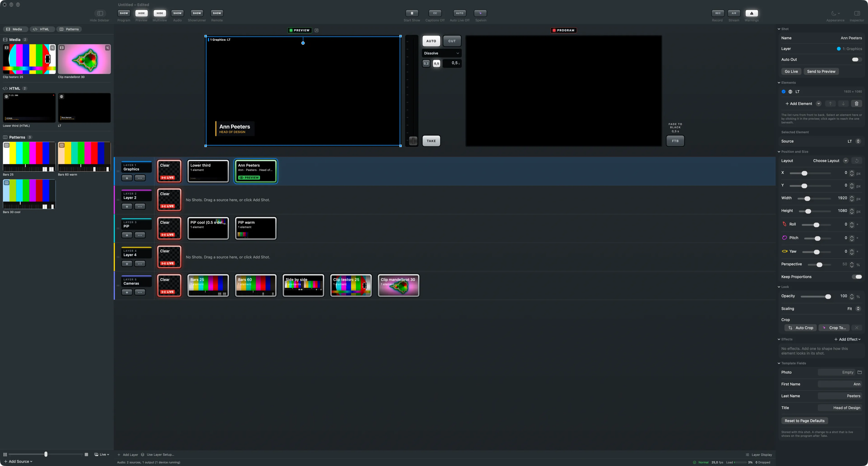The image size is (868, 466).
Task: Reset layout with the circular arrow icon
Action: [x=856, y=161]
